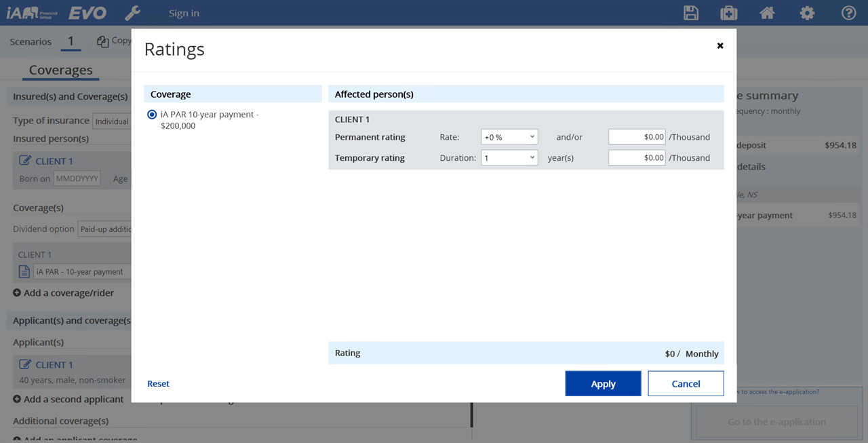Screen dimensions: 868x443
Task: Open the temporary rating Duration dropdown
Action: pos(509,158)
